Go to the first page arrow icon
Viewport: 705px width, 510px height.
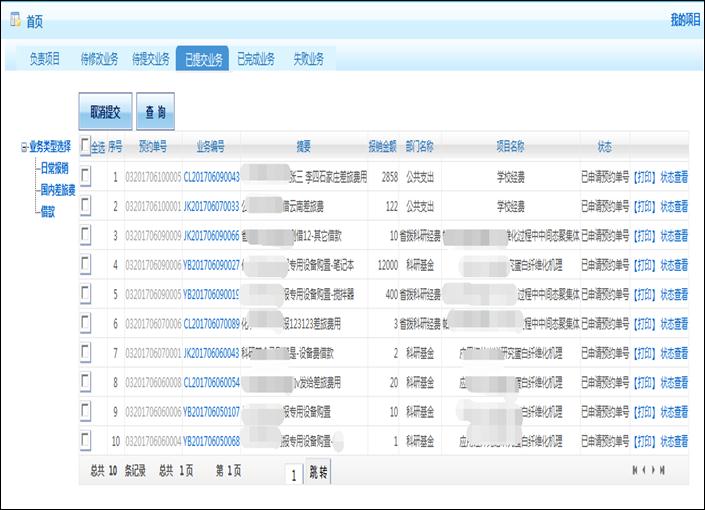pos(635,470)
